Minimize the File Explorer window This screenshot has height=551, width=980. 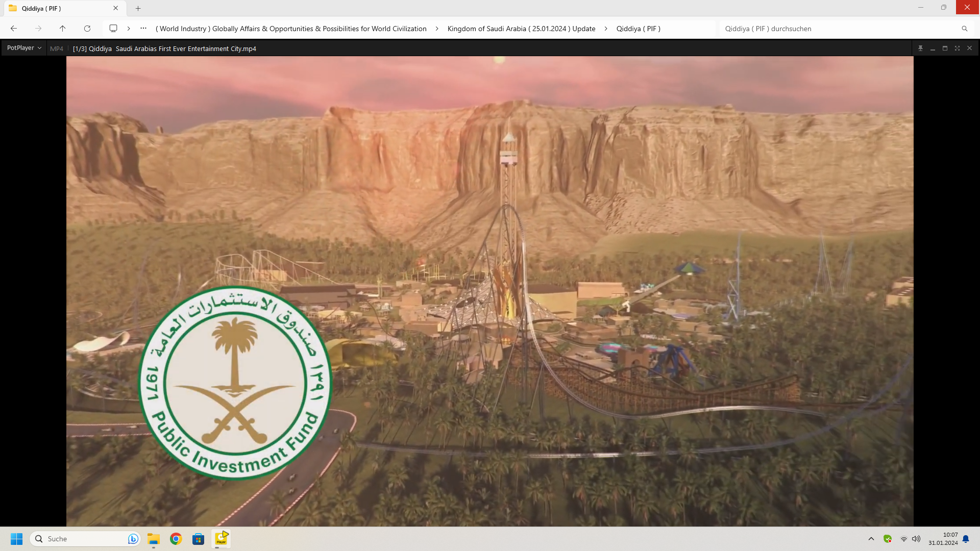coord(921,8)
